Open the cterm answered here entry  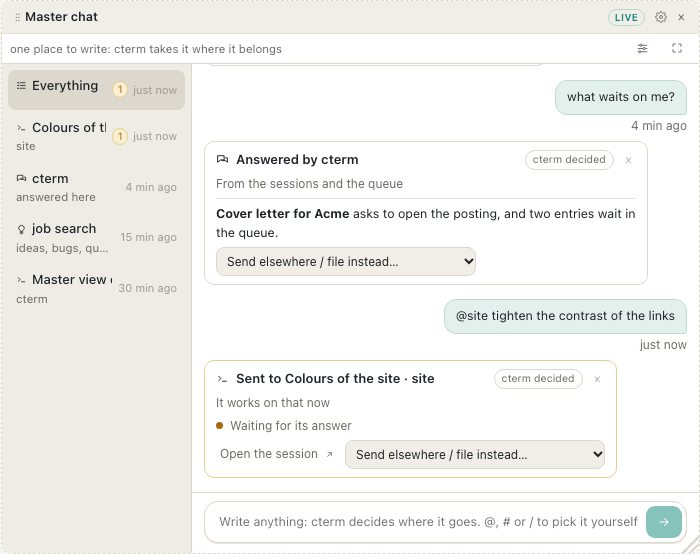96,187
